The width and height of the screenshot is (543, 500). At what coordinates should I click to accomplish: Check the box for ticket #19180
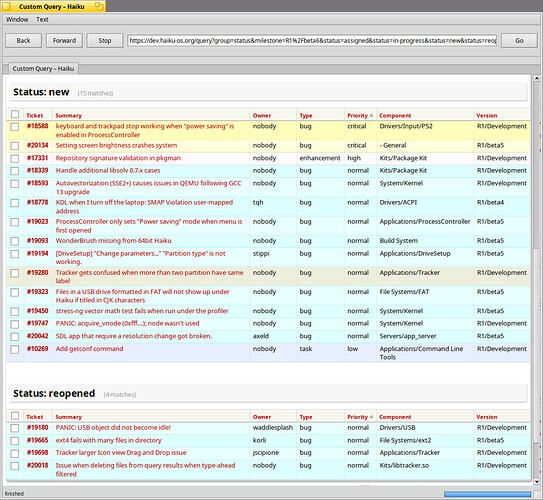(x=15, y=428)
